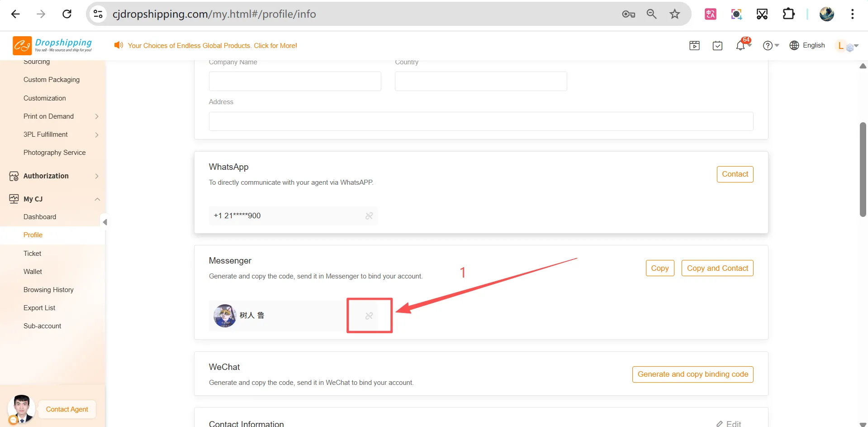Click the unlink icon beside Messenger account
The image size is (868, 427).
(369, 316)
